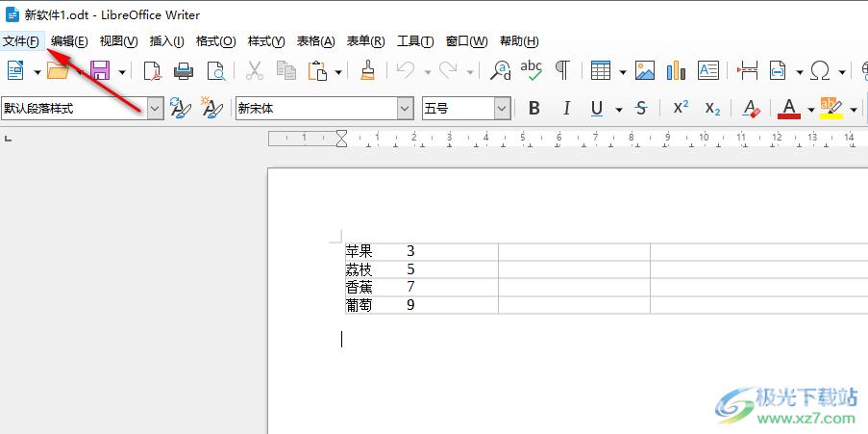Expand the Special Character dropdown arrow
The image size is (868, 434).
pos(841,72)
